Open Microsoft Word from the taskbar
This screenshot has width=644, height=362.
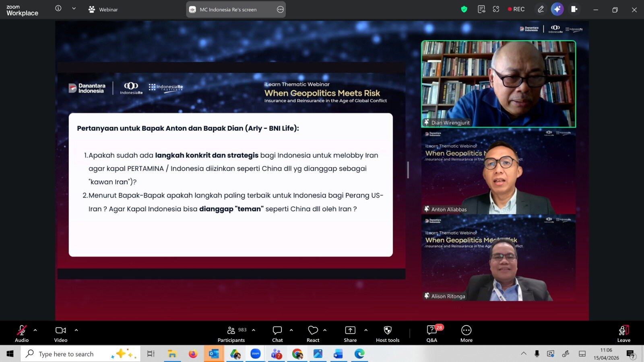coord(339,354)
